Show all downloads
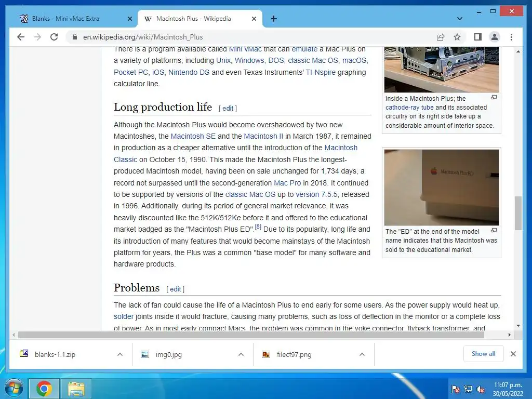532x399 pixels. (x=484, y=354)
